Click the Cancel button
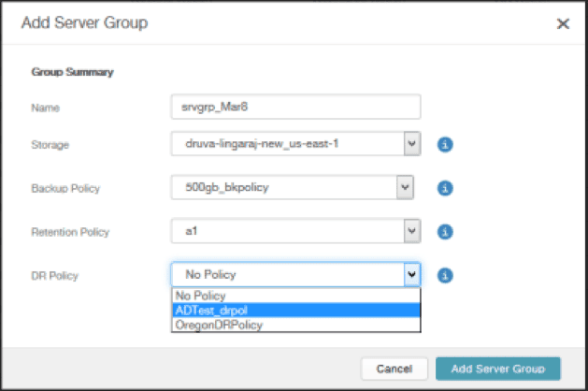 point(394,368)
